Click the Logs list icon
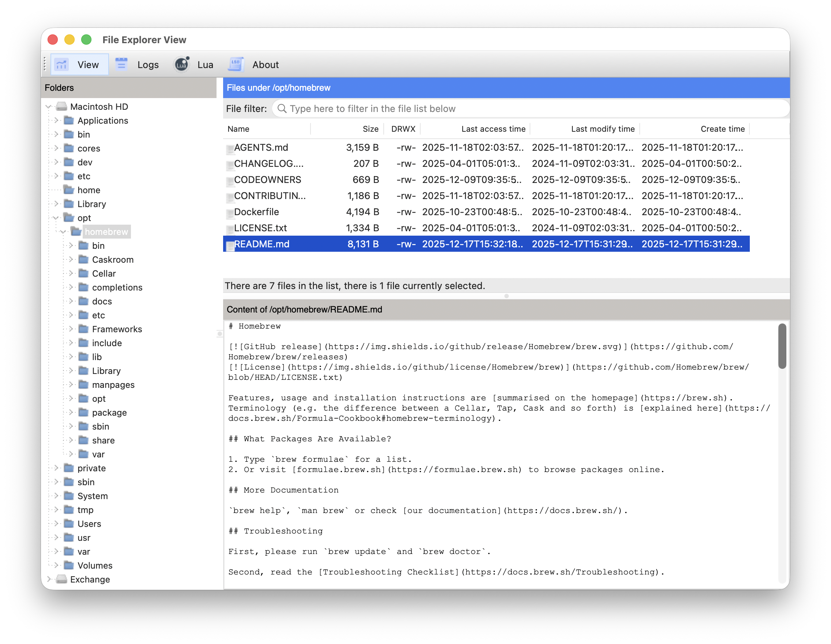 pos(121,64)
